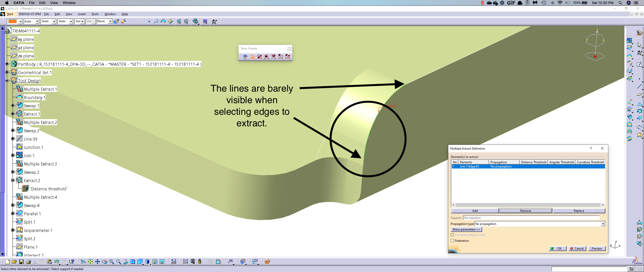Screen dimensions: 644x272
Task: Click the Preview button
Action: click(x=597, y=249)
